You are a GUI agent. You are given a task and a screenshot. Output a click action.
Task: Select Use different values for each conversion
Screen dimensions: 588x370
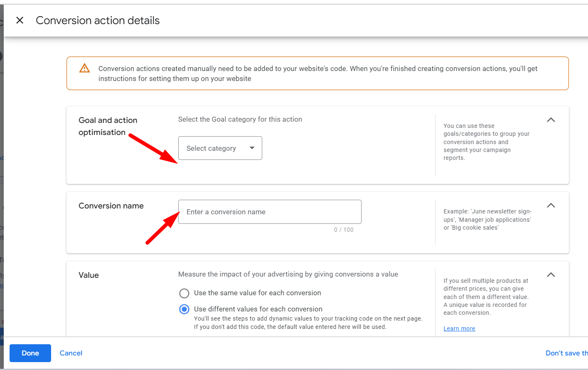pyautogui.click(x=184, y=309)
